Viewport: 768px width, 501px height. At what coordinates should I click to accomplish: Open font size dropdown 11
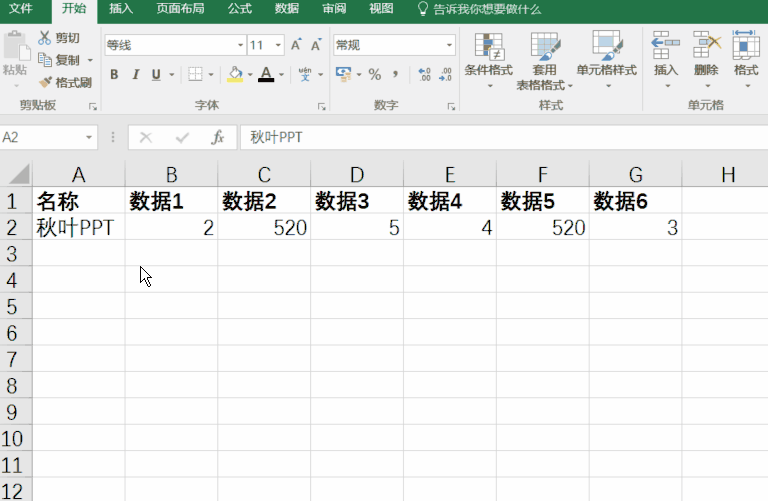[x=278, y=46]
